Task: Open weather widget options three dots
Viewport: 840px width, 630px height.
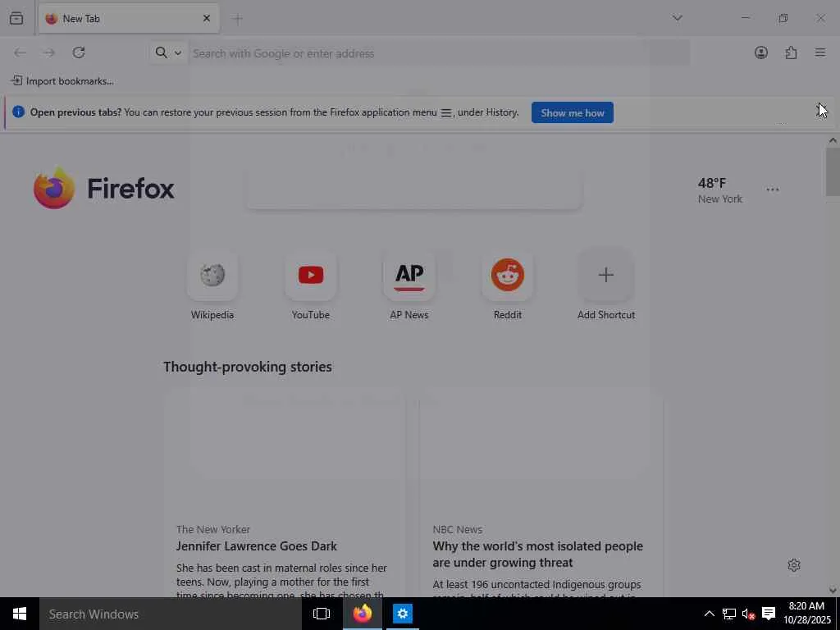Action: 772,189
